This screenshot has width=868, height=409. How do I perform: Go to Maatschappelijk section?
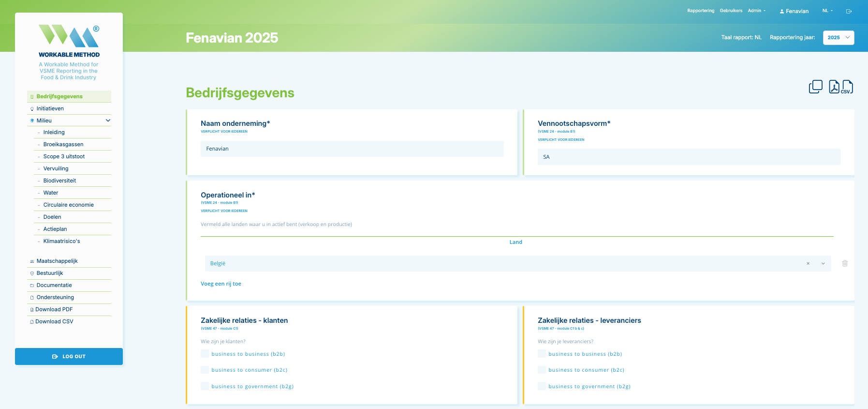click(57, 261)
